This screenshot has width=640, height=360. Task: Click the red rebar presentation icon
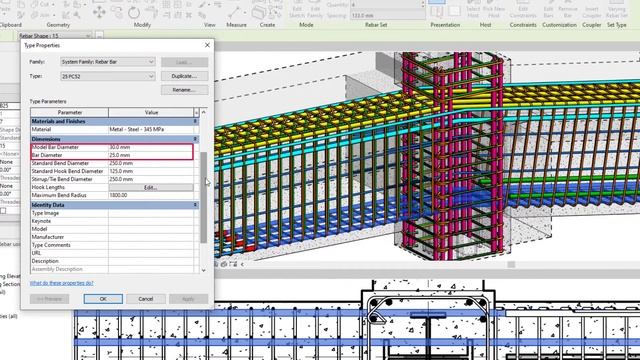436,12
